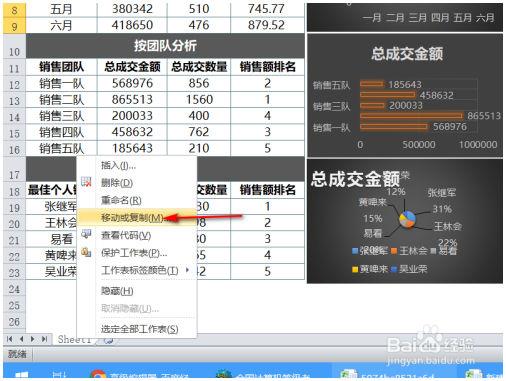Select the Sheet1 tab
Screen dimensions: 506x381
pos(74,339)
